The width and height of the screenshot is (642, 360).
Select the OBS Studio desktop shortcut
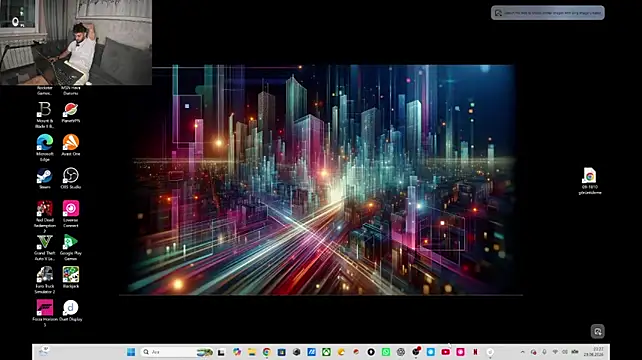tap(71, 179)
